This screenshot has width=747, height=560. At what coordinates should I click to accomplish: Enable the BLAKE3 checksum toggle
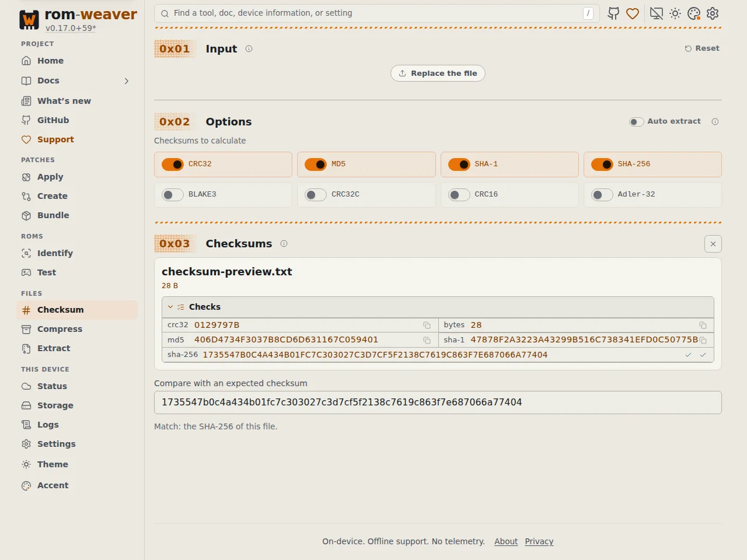[x=173, y=195]
